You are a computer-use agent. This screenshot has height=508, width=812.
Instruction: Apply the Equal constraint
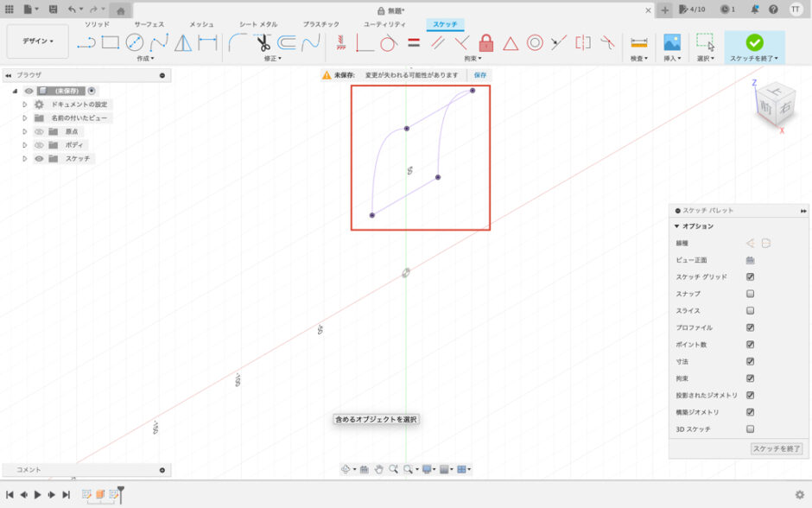(413, 42)
